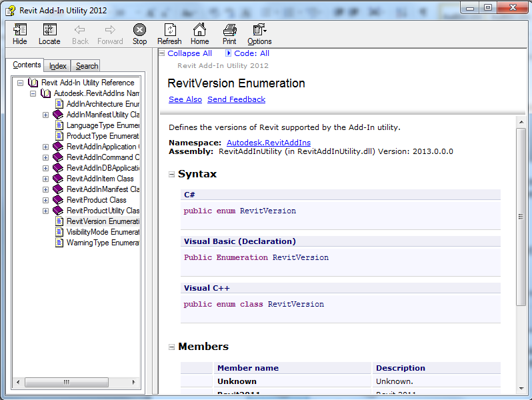The image size is (532, 400).
Task: Click help icon in title bar
Action: [x=10, y=11]
